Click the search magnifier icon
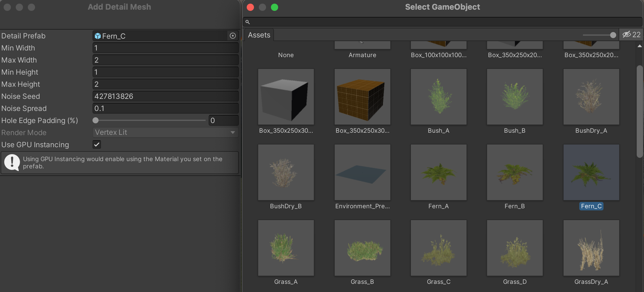The height and width of the screenshot is (292, 644). 247,22
